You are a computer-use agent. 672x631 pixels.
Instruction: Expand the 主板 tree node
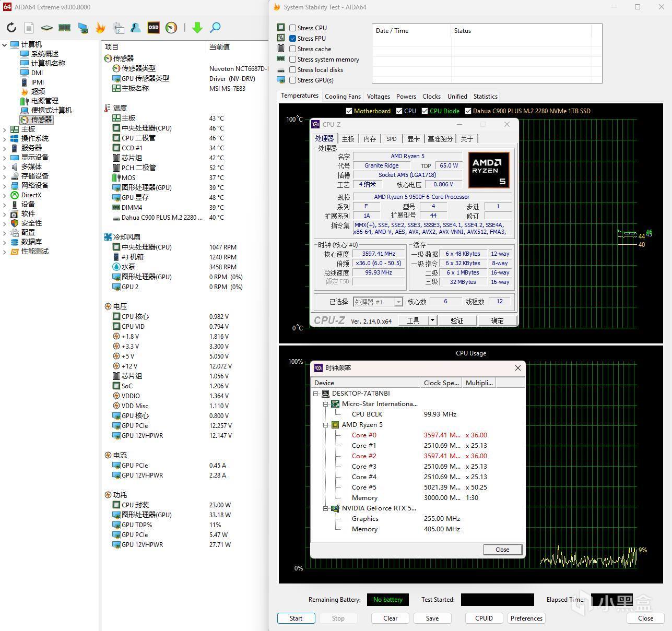[5, 129]
